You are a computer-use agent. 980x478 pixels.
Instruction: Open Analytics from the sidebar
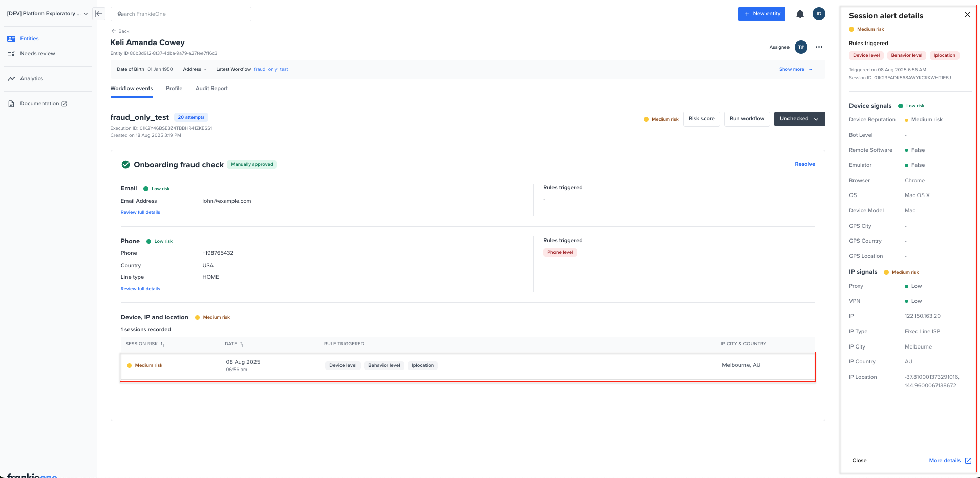click(31, 79)
